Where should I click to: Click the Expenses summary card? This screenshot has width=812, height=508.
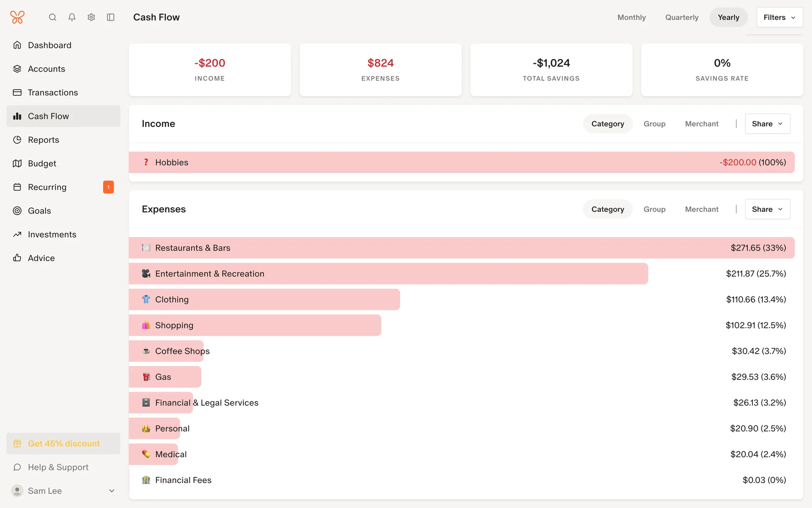pos(380,70)
